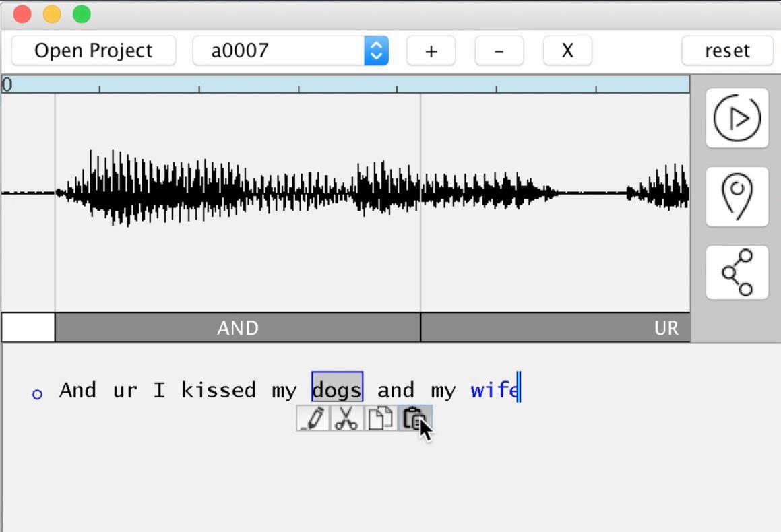Click the blue word wife
The height and width of the screenshot is (532, 781).
point(494,390)
